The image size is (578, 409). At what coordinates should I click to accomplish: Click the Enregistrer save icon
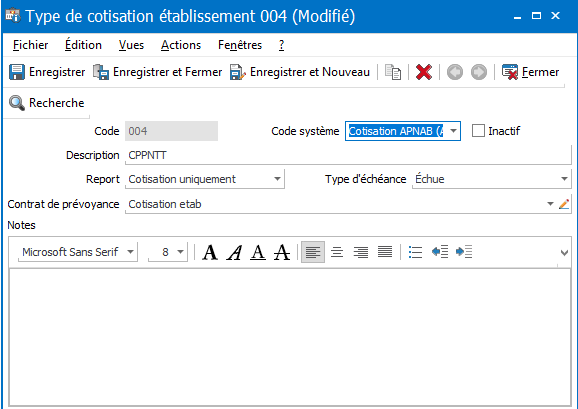pos(17,72)
